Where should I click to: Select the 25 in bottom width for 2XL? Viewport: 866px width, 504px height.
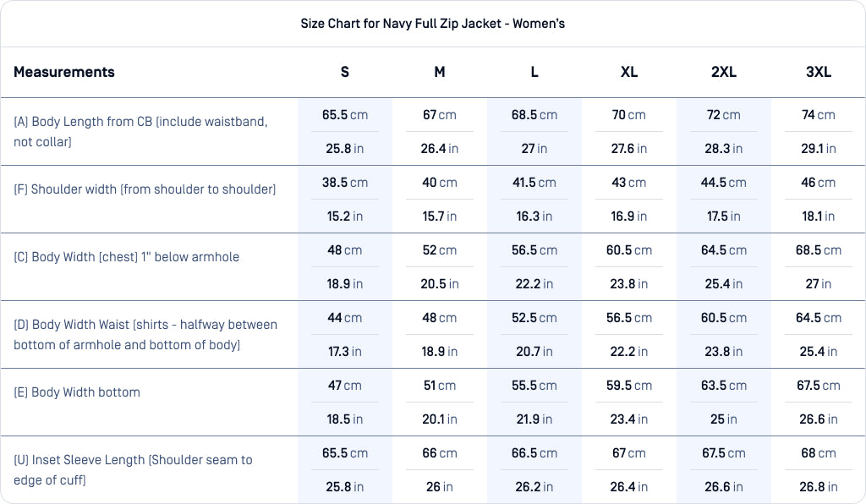[x=724, y=419]
